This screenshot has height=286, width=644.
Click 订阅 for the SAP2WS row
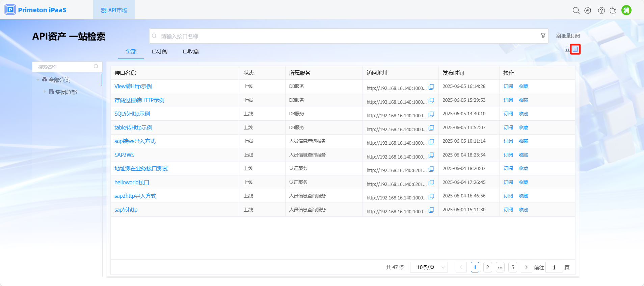508,155
